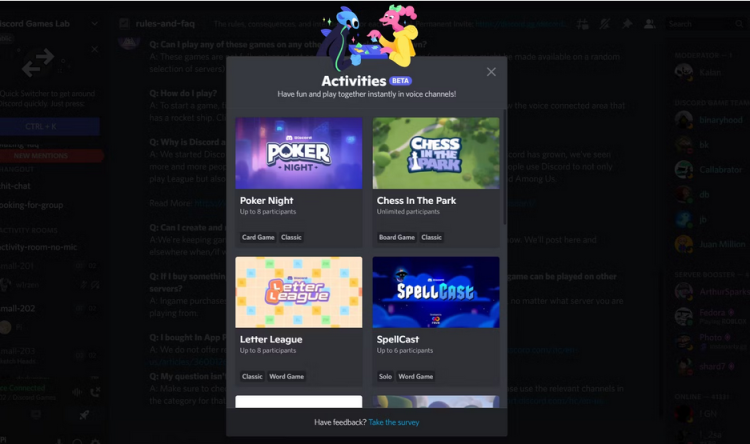The image size is (750, 444).
Task: Select the Classic tag on Chess In The Park
Action: pyautogui.click(x=431, y=237)
